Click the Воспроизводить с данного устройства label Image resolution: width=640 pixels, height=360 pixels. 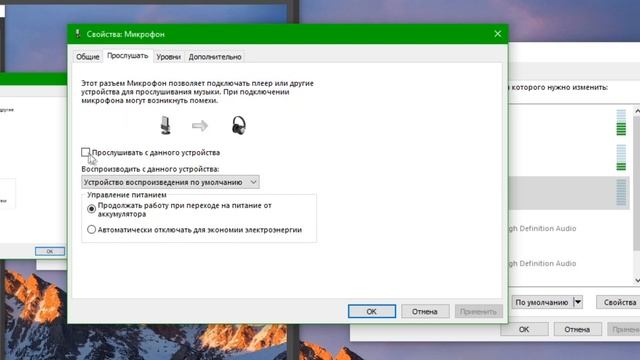[x=150, y=169]
